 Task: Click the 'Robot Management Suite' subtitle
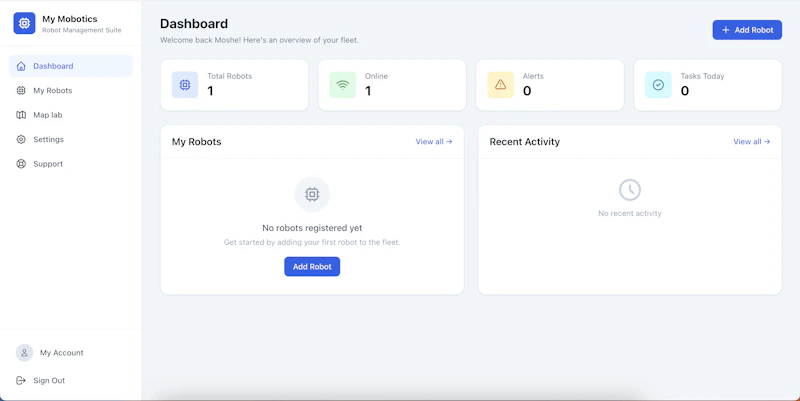82,30
